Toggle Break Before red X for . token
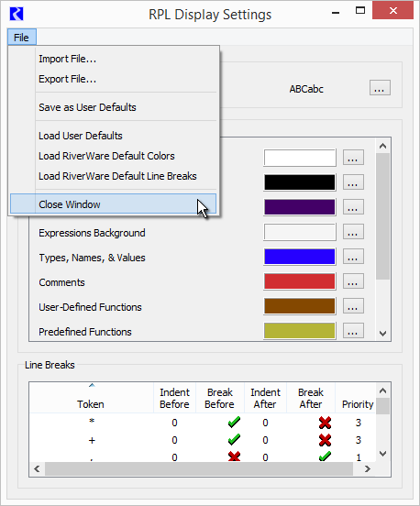The height and width of the screenshot is (506, 420). point(234,456)
